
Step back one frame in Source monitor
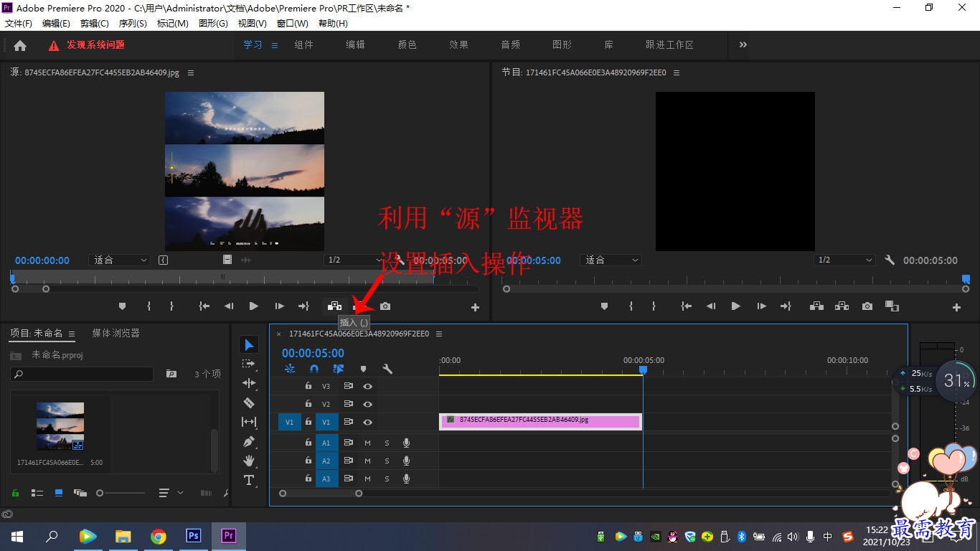[229, 306]
